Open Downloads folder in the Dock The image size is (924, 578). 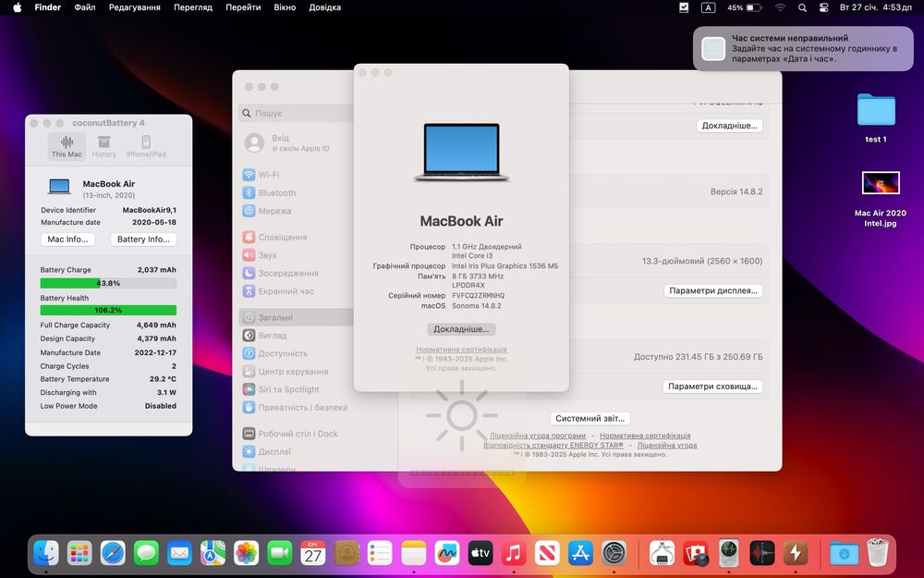coord(844,553)
